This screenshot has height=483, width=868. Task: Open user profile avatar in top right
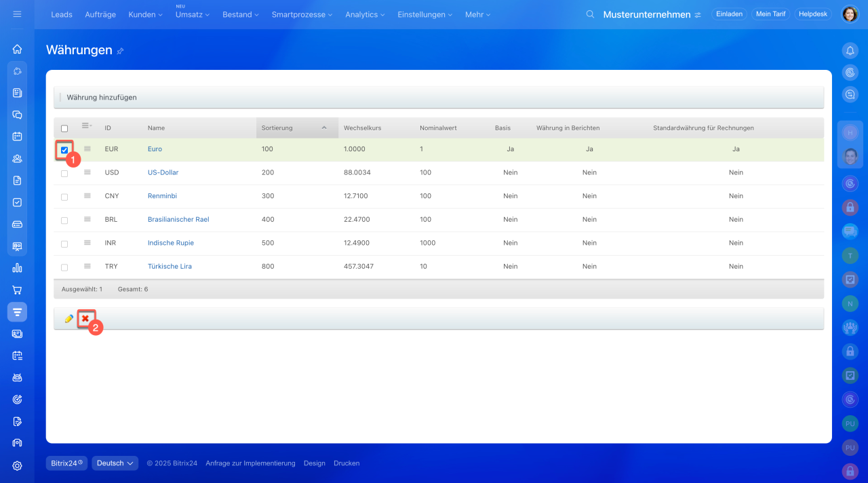850,14
